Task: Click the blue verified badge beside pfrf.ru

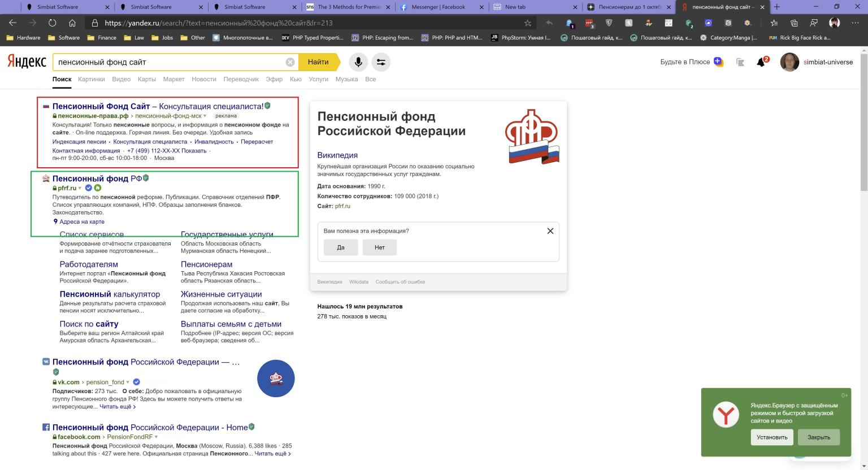Action: (x=89, y=188)
